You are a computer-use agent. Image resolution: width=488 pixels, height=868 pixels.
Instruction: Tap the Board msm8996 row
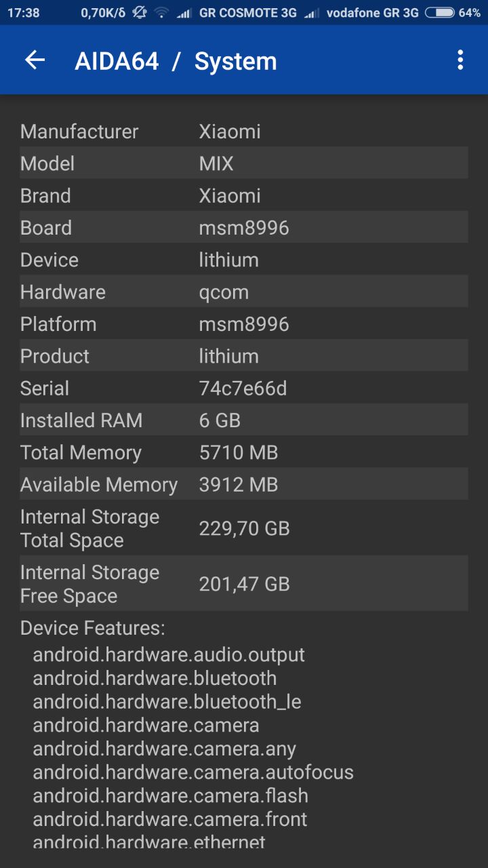pyautogui.click(x=243, y=228)
